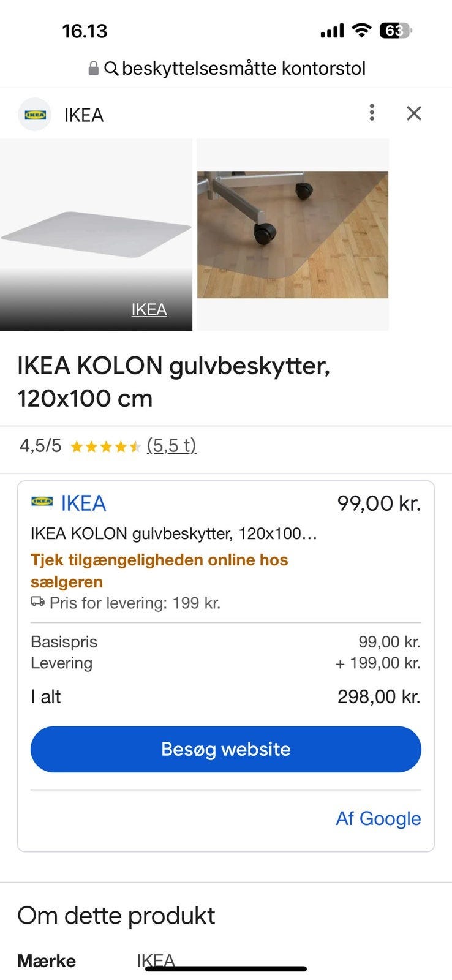Screen dimensions: 452x980
Task: Open the office chair on mat photo
Action: [293, 235]
